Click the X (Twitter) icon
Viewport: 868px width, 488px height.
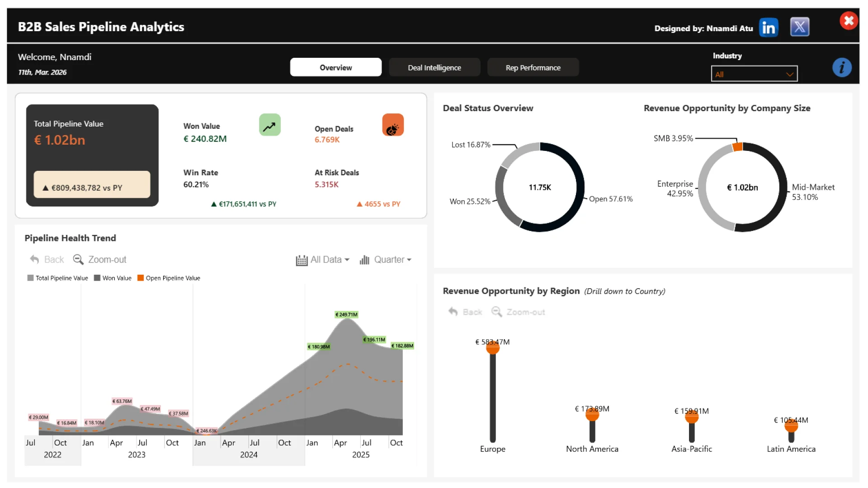[x=799, y=27]
